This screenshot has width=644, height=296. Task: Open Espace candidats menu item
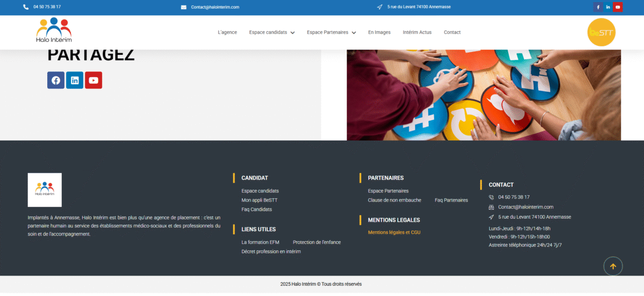tap(268, 32)
